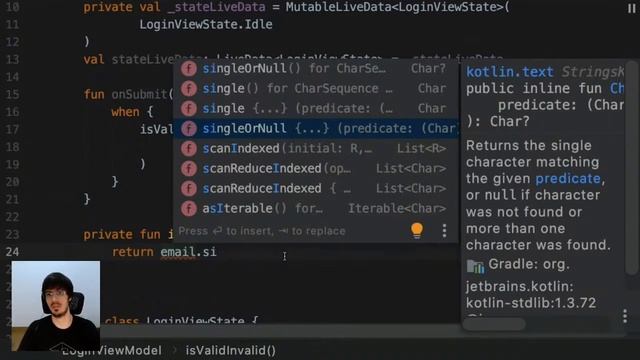This screenshot has width=640, height=360.
Task: Open documentation popup three-dot menu
Action: coord(625,316)
